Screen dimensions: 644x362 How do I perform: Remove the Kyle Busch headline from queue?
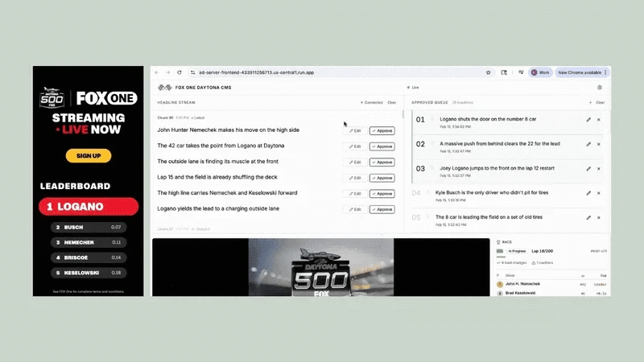pyautogui.click(x=599, y=193)
